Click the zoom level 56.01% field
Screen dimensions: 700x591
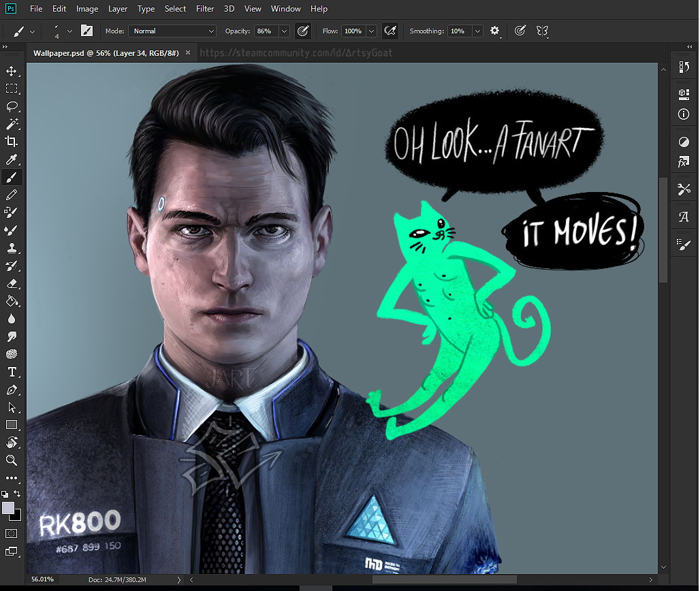[x=42, y=579]
